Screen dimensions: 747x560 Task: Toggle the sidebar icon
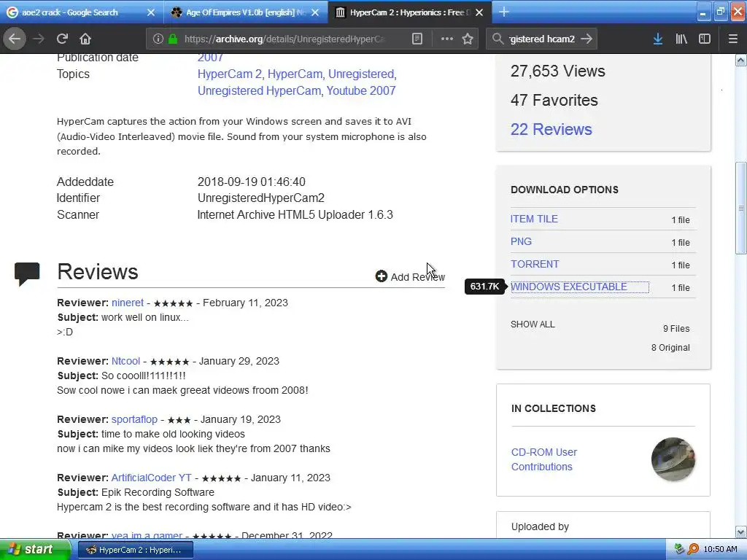[705, 39]
